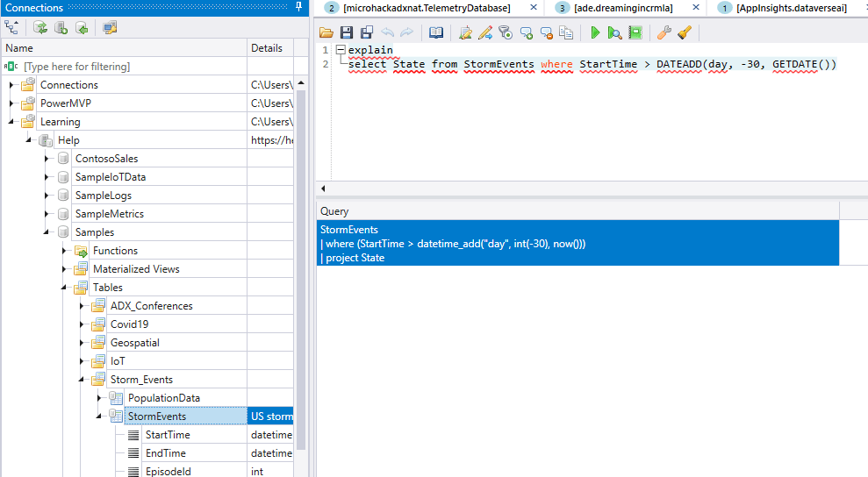Click the Save file icon in editor toolbar
The height and width of the screenshot is (477, 868).
[346, 32]
